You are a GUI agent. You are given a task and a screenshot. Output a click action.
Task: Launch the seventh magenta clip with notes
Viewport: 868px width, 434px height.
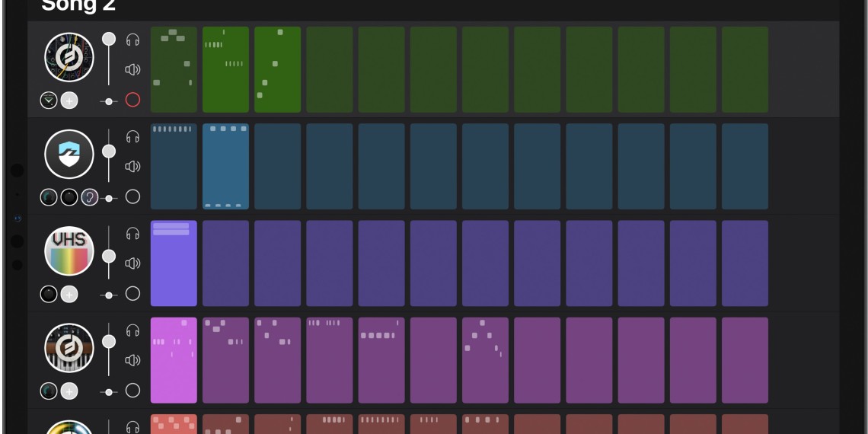(486, 360)
